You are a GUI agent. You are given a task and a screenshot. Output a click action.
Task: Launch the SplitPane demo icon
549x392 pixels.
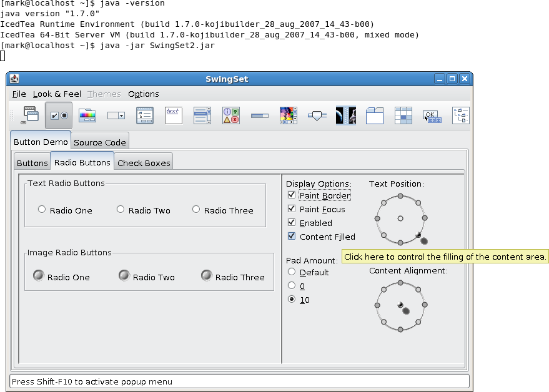(x=346, y=115)
